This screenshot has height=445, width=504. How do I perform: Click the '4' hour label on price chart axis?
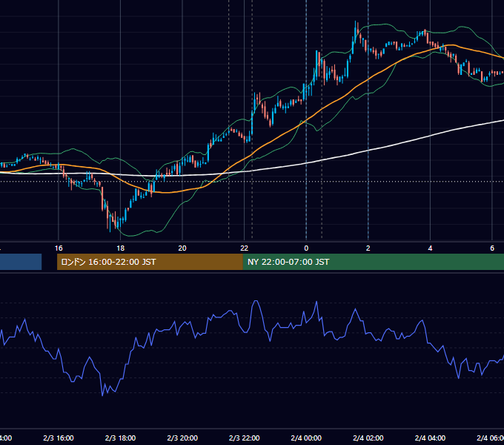430,248
